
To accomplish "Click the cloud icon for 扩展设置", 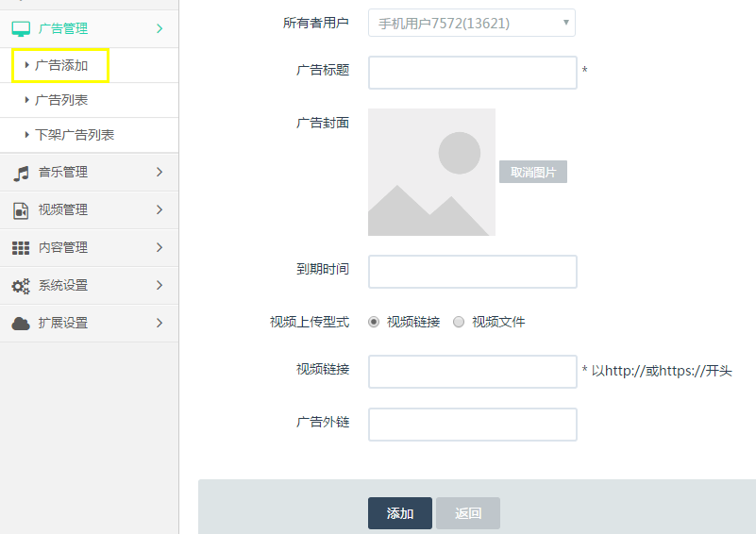I will pos(21,324).
